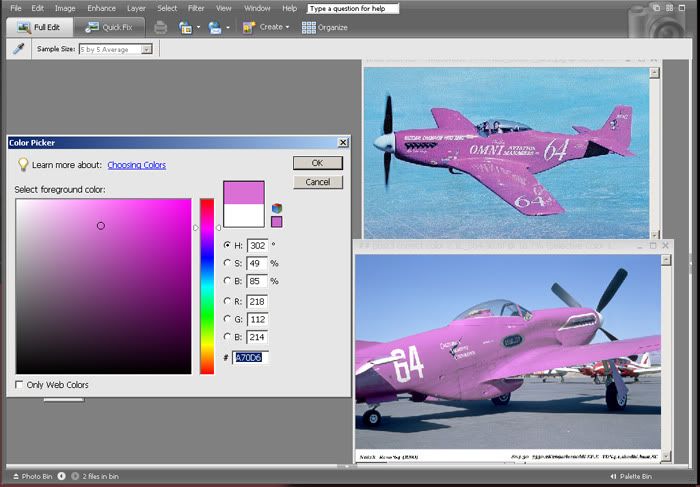
Task: Enable the Only Web Colors checkbox
Action: coord(19,384)
